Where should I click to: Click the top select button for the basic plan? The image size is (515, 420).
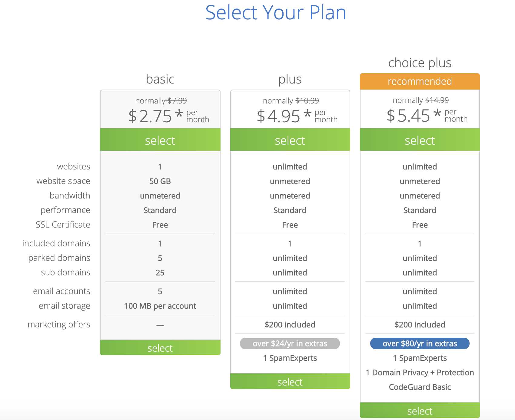tap(160, 140)
